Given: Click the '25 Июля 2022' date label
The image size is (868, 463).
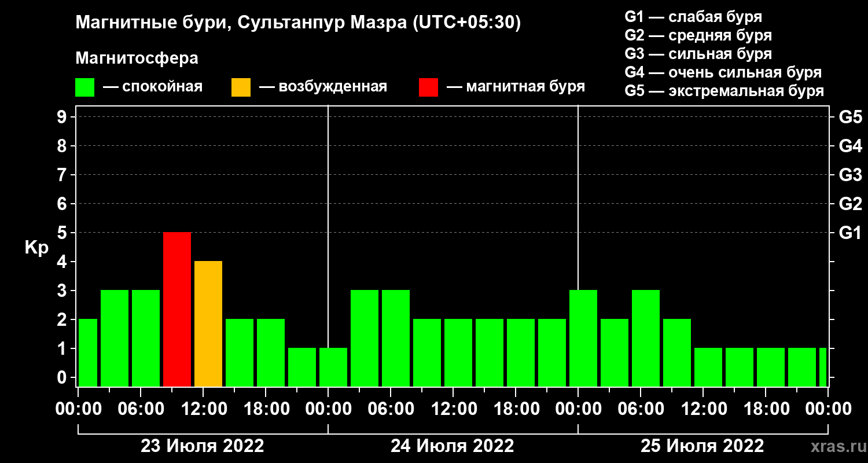Looking at the screenshot, I should point(703,446).
